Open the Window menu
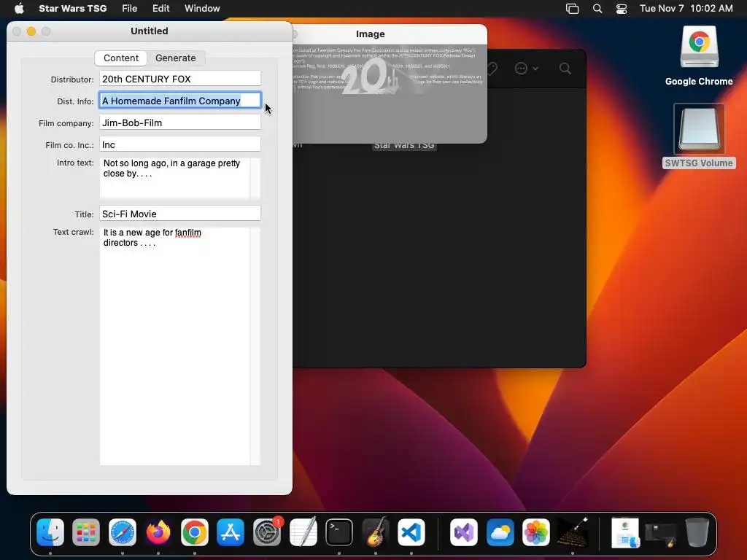The height and width of the screenshot is (560, 747). pos(202,8)
